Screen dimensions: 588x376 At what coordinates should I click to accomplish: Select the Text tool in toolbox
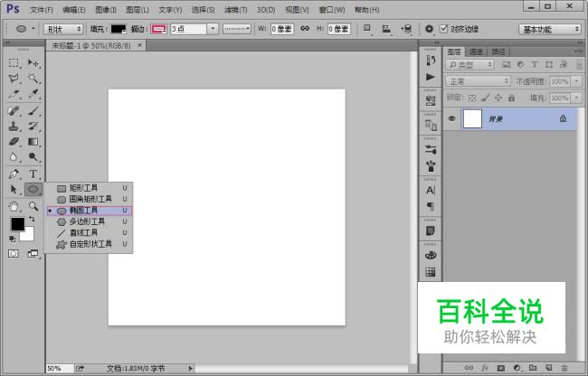click(33, 174)
